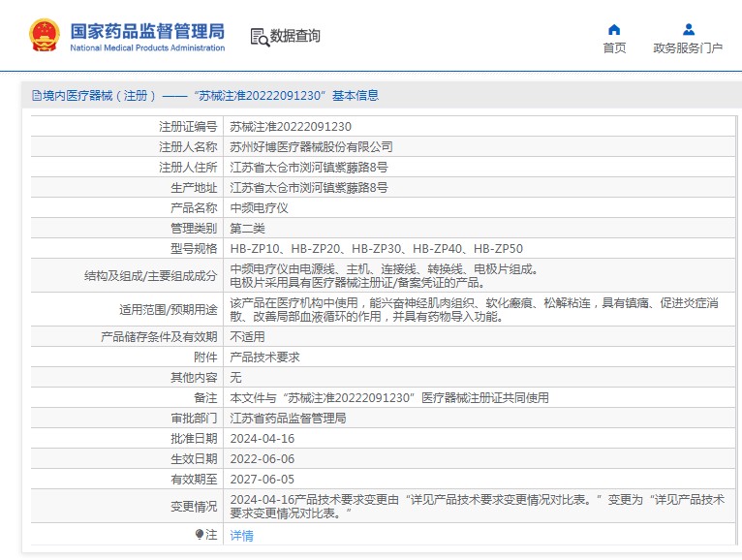Click approval department 江苏省药品监督管理局
Screen dimensions: 742x560
coord(288,419)
